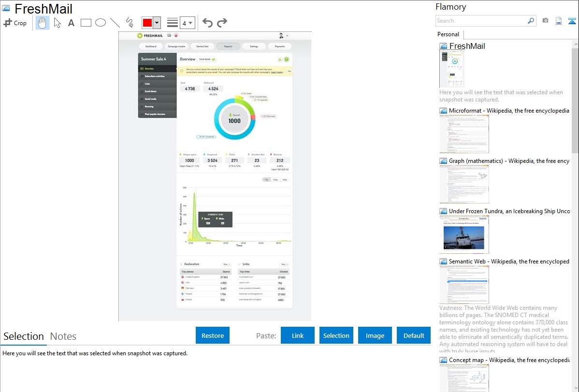Screen dimensions: 579x392
Task: Switch to the Notes tab
Action: point(63,336)
